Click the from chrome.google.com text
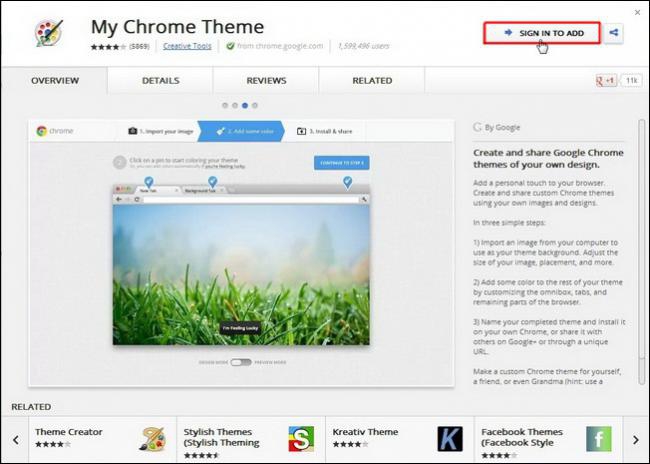Screen dimensions: 650x464 pos(280,46)
